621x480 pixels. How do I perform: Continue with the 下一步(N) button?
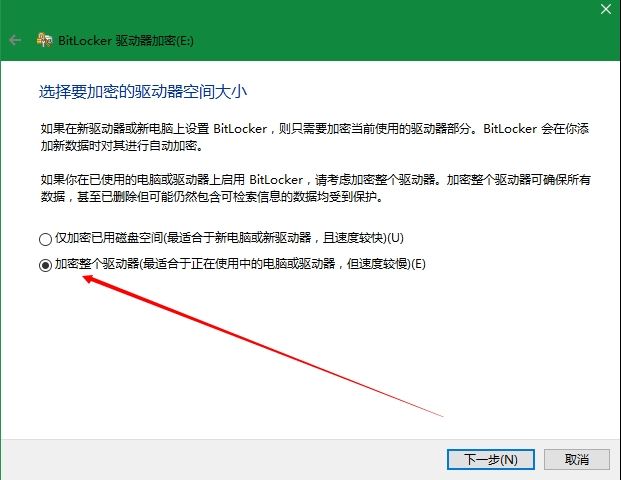[491, 459]
